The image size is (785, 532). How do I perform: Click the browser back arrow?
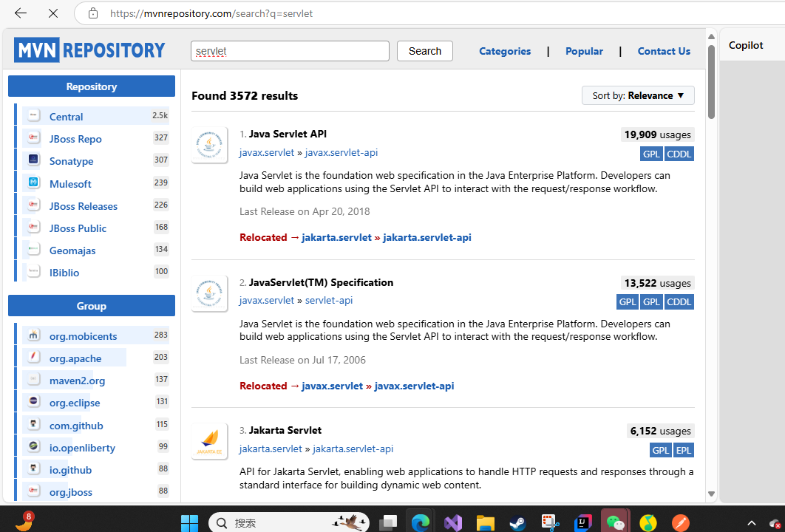click(x=21, y=13)
